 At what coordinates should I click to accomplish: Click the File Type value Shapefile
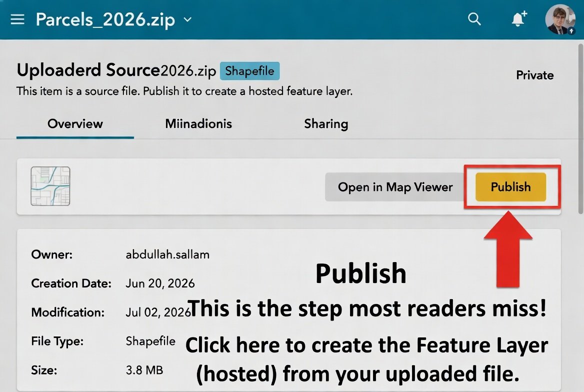click(x=150, y=341)
